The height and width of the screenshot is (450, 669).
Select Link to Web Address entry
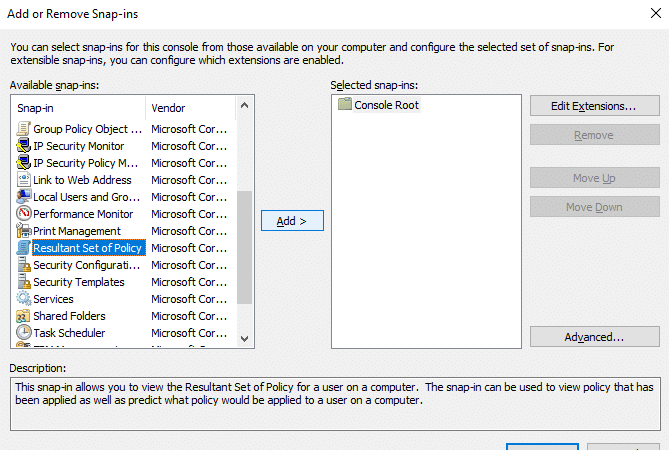82,180
